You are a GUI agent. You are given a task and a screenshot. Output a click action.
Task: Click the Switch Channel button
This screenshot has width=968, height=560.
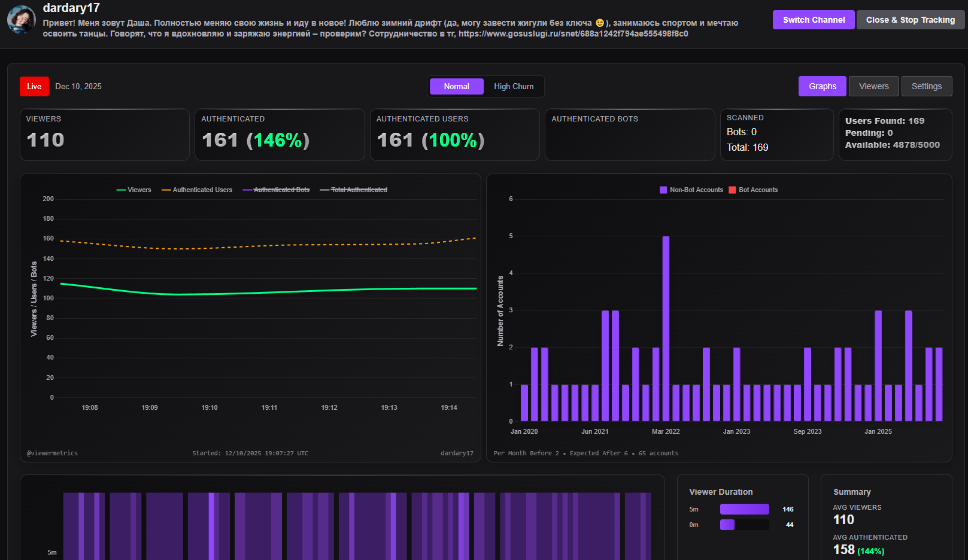[814, 20]
